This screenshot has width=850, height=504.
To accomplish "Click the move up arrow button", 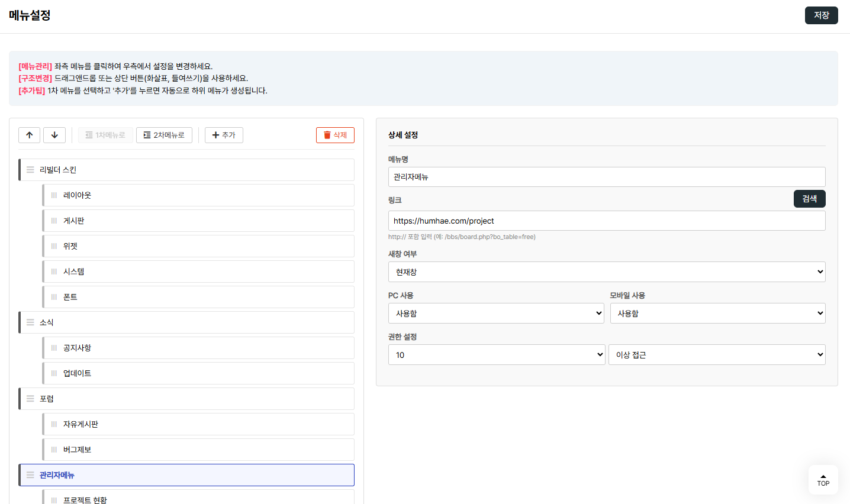I will click(x=30, y=135).
